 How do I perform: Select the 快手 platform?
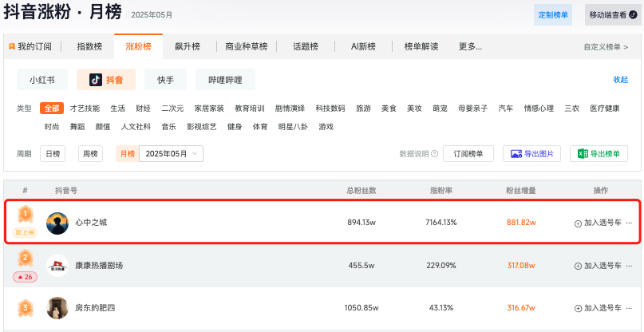165,80
